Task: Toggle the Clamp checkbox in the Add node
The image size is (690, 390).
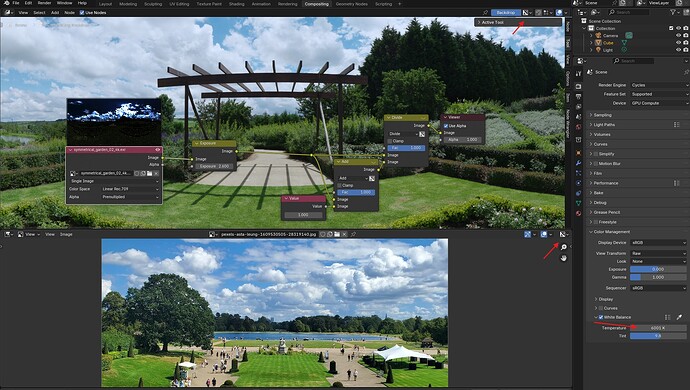Action: (x=340, y=185)
